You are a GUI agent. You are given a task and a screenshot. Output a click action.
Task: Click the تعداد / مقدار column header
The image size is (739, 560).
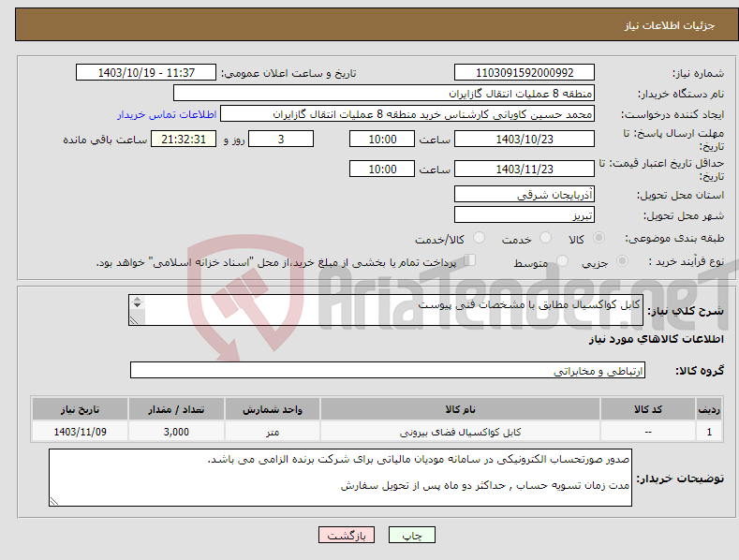click(x=176, y=409)
